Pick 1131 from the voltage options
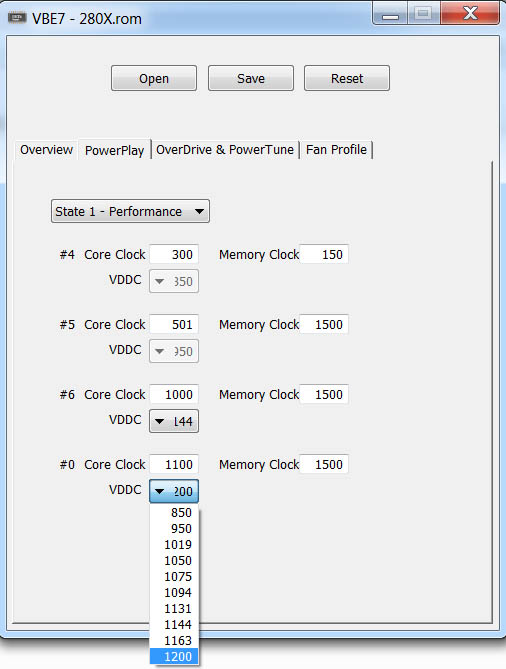 [174, 608]
